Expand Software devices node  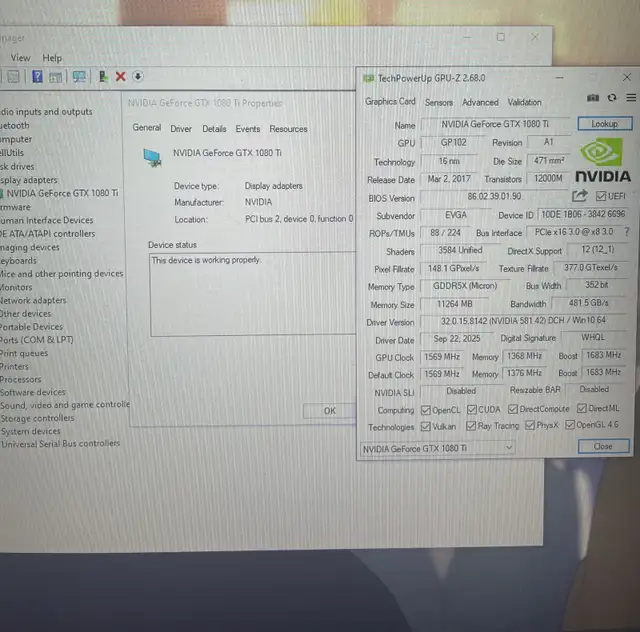coord(33,392)
